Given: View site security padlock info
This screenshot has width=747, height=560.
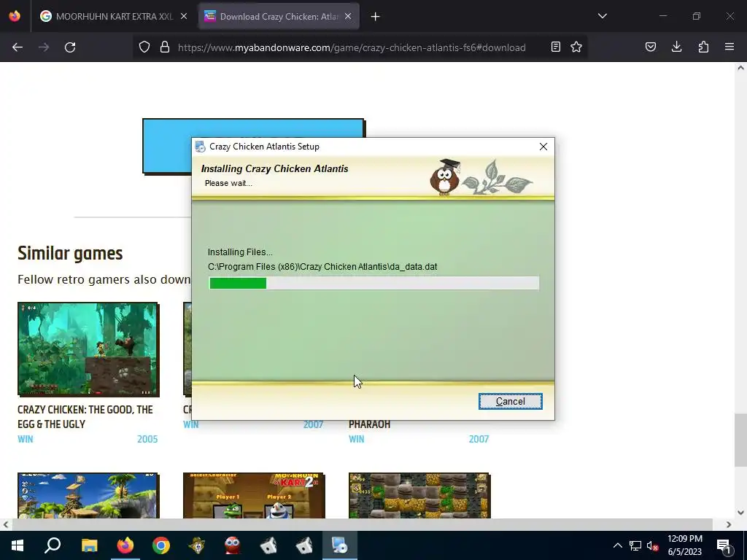Looking at the screenshot, I should pyautogui.click(x=165, y=47).
